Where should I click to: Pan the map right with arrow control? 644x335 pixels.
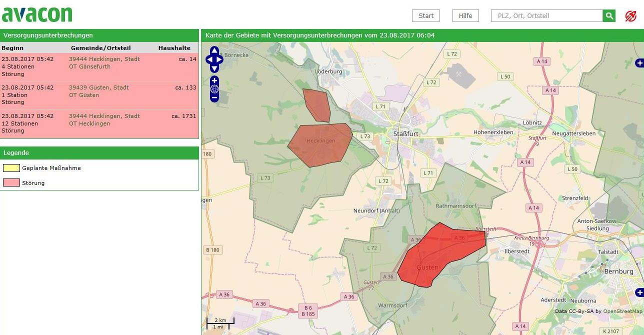coord(220,59)
